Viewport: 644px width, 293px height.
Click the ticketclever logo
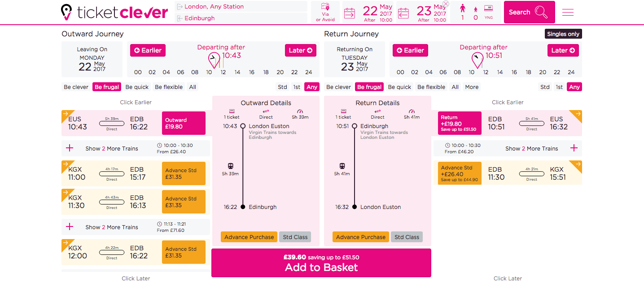click(x=114, y=13)
